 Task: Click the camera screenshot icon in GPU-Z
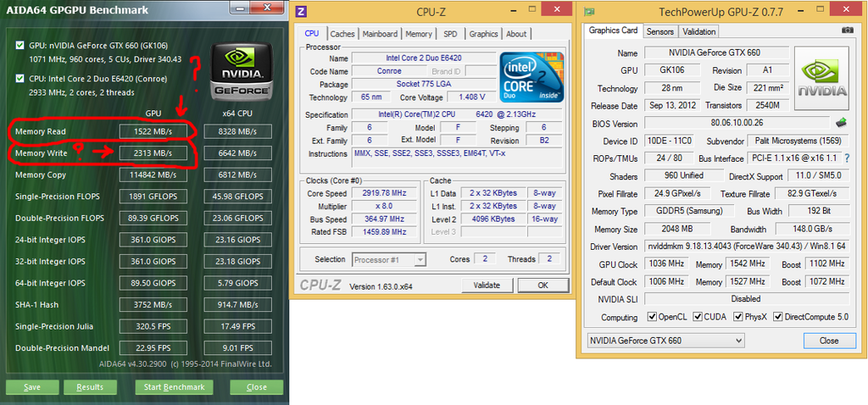(x=848, y=31)
